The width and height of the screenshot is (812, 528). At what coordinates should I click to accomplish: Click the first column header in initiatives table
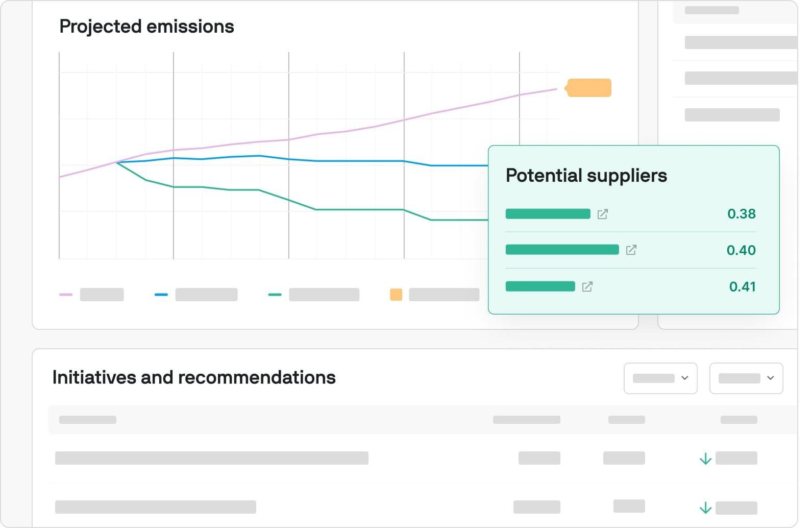[88, 420]
